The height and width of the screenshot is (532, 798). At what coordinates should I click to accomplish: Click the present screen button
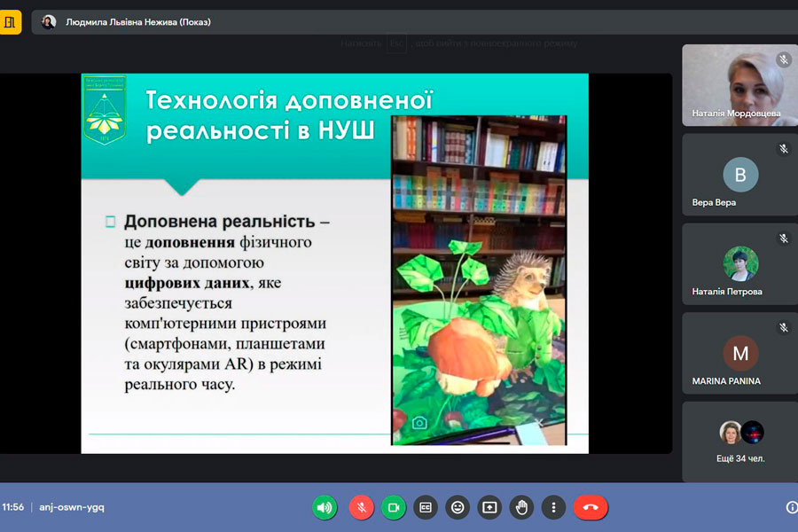pyautogui.click(x=489, y=507)
